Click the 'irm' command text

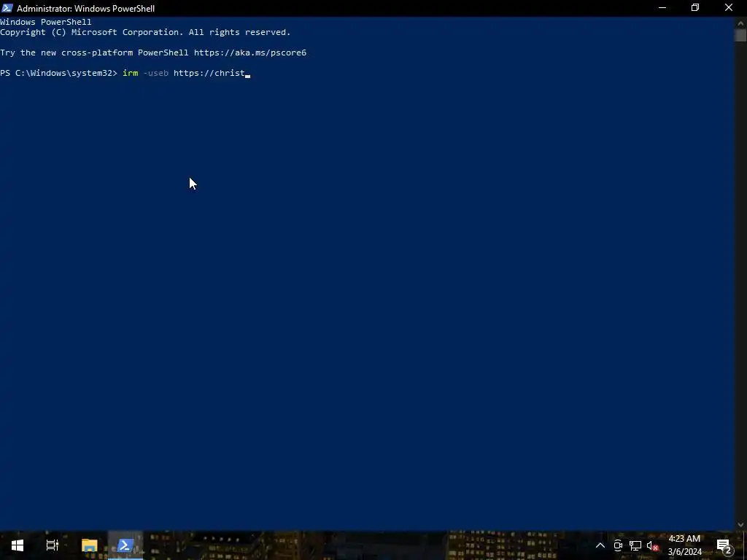coord(131,73)
